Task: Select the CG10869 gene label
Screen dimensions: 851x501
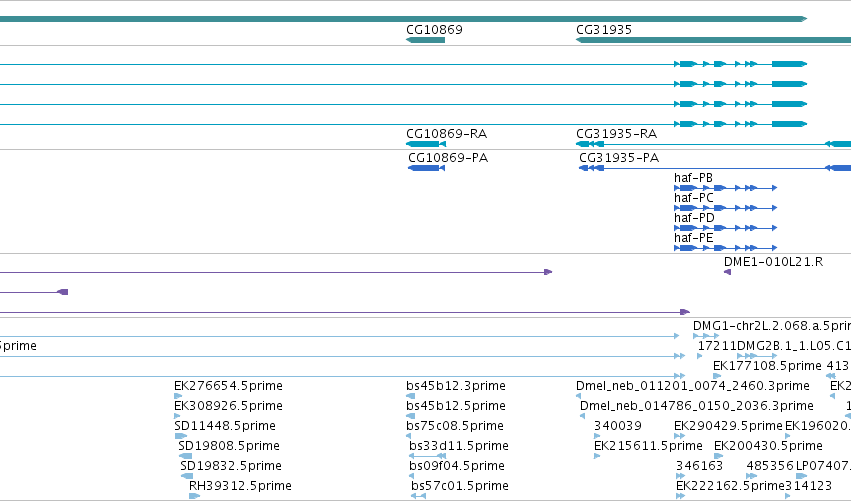Action: pyautogui.click(x=434, y=30)
